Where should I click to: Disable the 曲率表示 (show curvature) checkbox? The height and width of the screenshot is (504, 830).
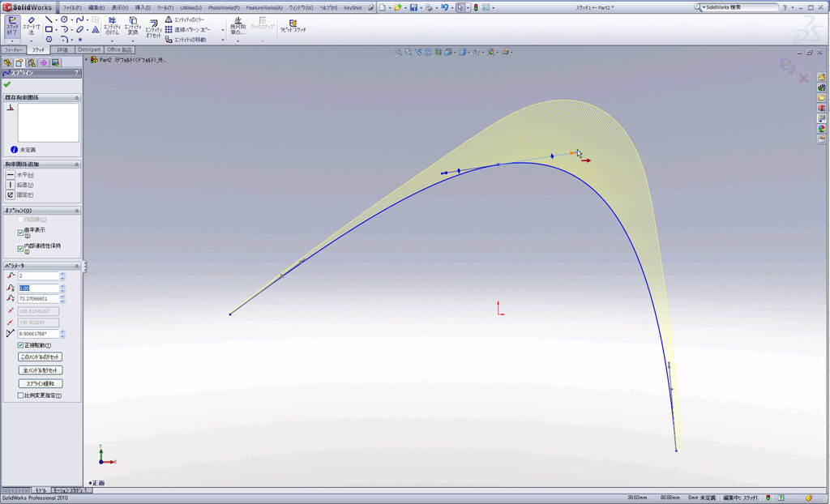21,233
